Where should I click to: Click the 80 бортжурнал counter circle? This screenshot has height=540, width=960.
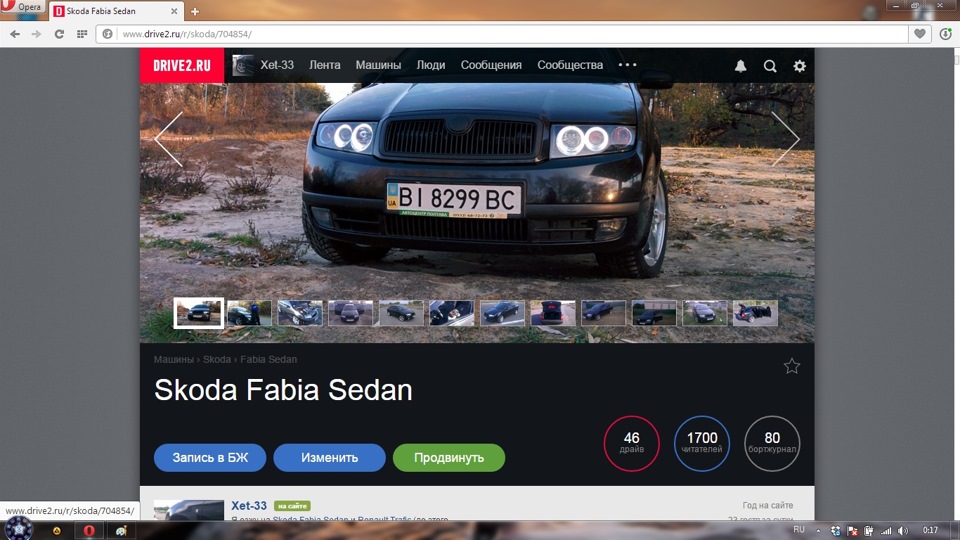tap(772, 443)
